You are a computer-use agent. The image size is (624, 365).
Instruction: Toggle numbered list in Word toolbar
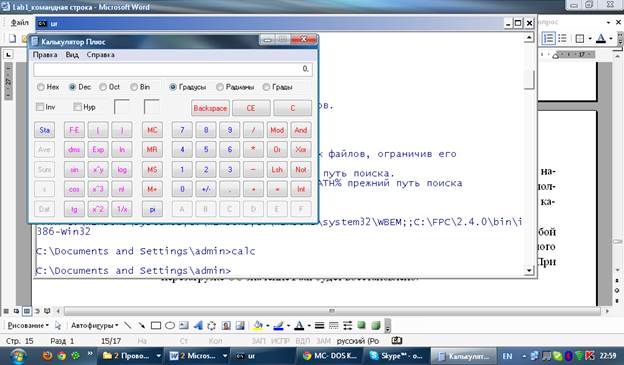pos(548,38)
